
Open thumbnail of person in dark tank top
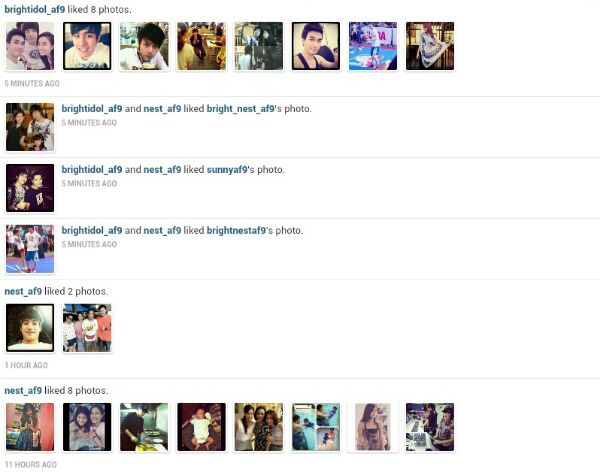tap(316, 46)
